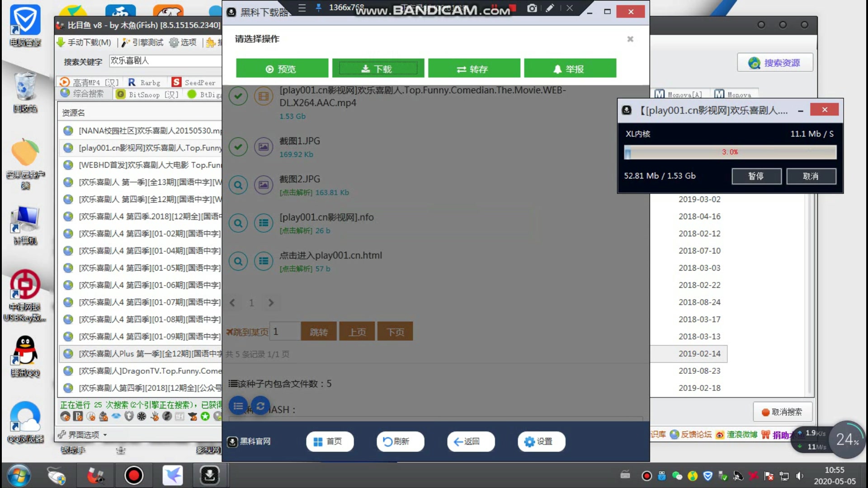The height and width of the screenshot is (488, 868).
Task: Click the 首页 home button
Action: click(x=330, y=441)
